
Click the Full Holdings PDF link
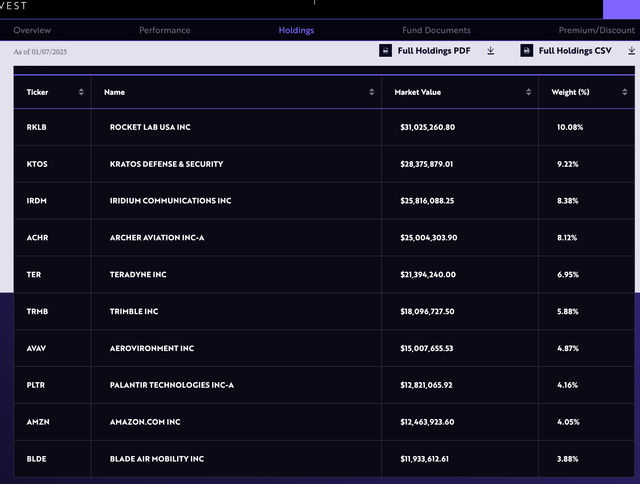click(x=434, y=51)
